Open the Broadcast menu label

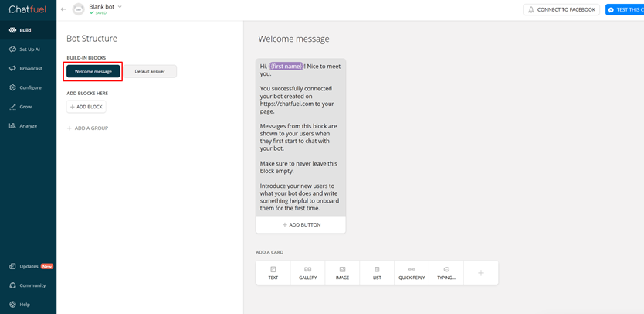point(31,69)
